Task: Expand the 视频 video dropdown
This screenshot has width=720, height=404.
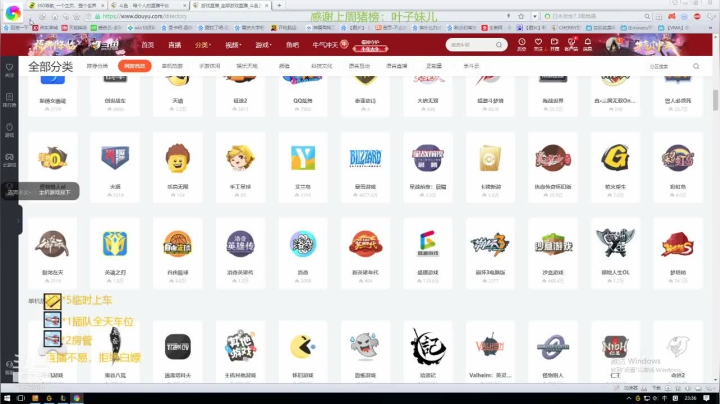Action: click(x=232, y=45)
